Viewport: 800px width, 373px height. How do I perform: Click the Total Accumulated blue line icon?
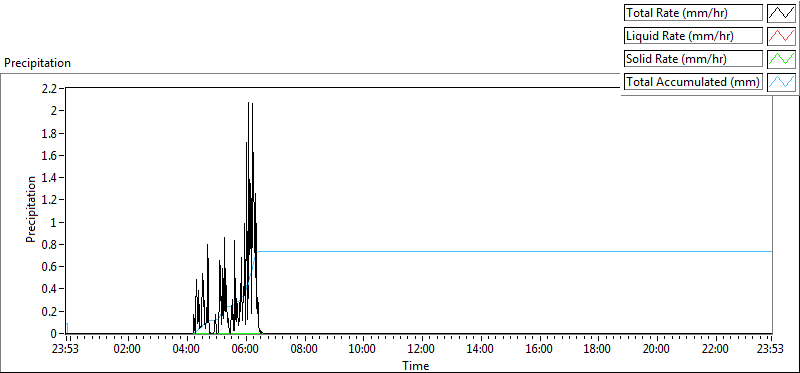pos(782,82)
